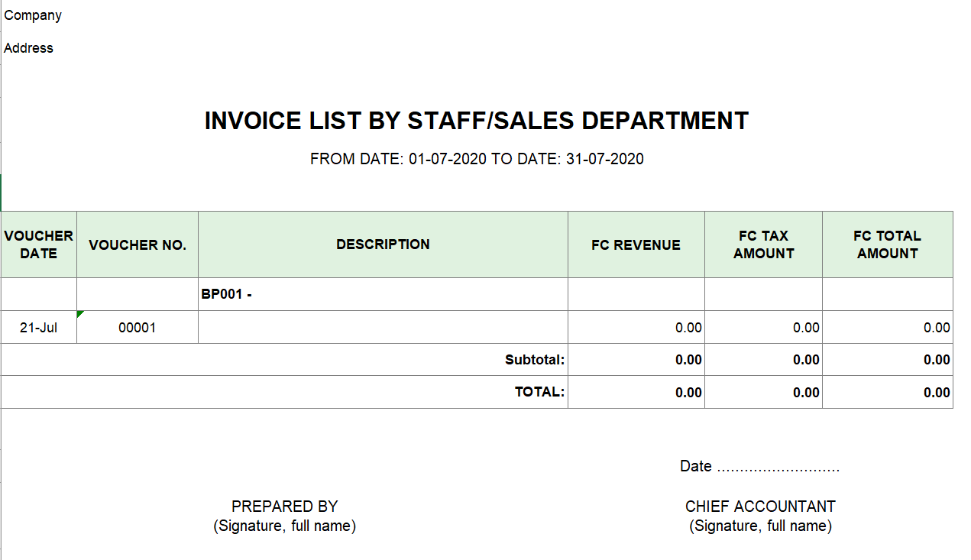The image size is (971, 560).
Task: Select the Description column header cell
Action: click(383, 244)
